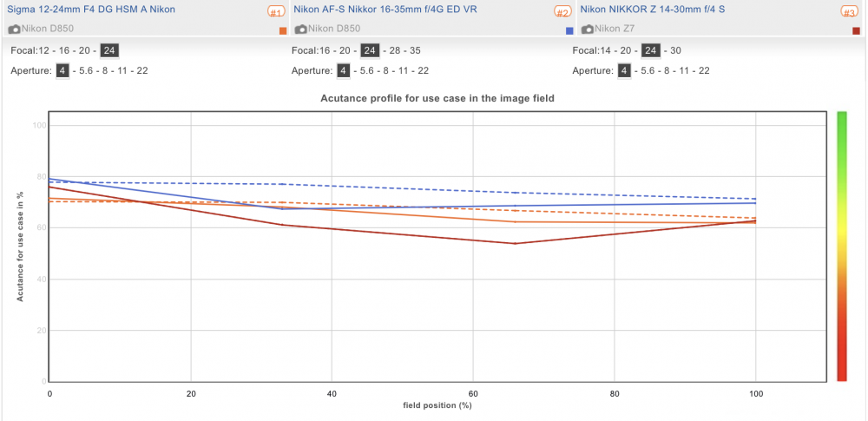
Task: Select aperture 4 for Nikkor Z 14-30mm lens
Action: pyautogui.click(x=625, y=71)
